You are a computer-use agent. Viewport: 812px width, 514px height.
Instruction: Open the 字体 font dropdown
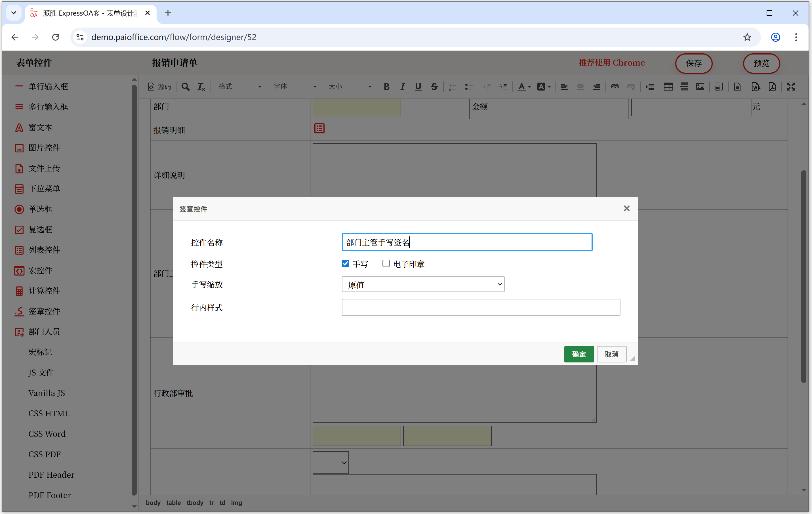click(x=294, y=87)
